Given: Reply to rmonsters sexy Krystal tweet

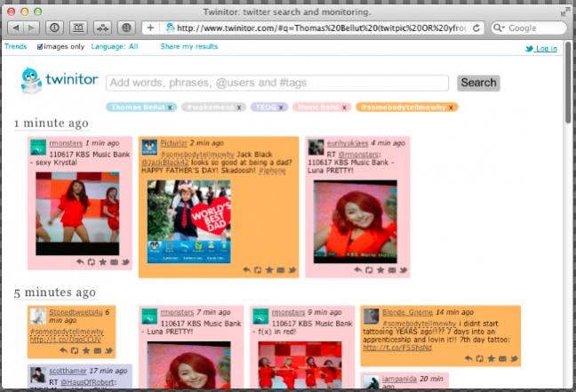Looking at the screenshot, I should [x=80, y=262].
